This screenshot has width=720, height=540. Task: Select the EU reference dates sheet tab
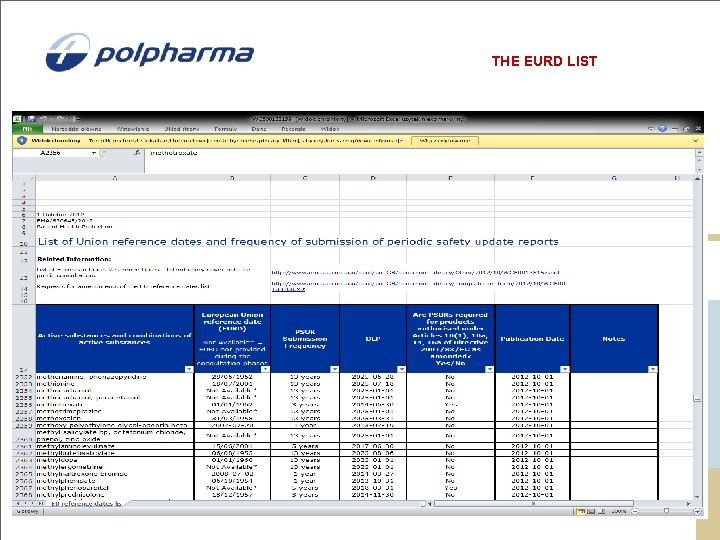pos(85,504)
